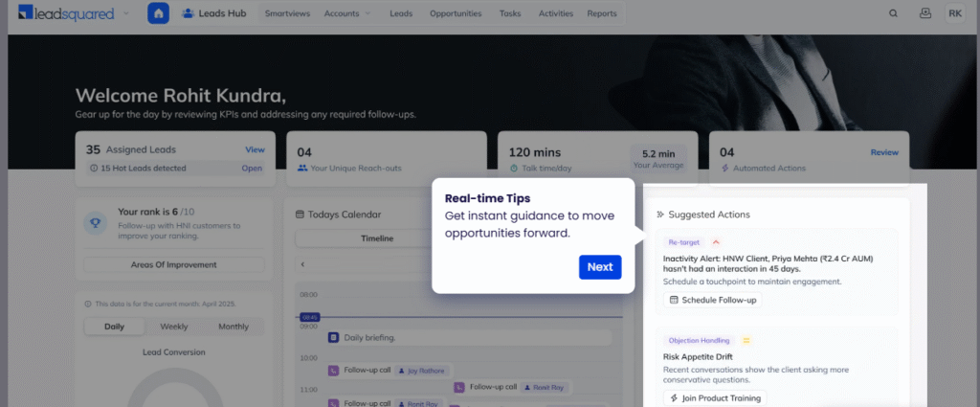Select the Tasks menu item
Screen dimensions: 980x407
[x=510, y=13]
